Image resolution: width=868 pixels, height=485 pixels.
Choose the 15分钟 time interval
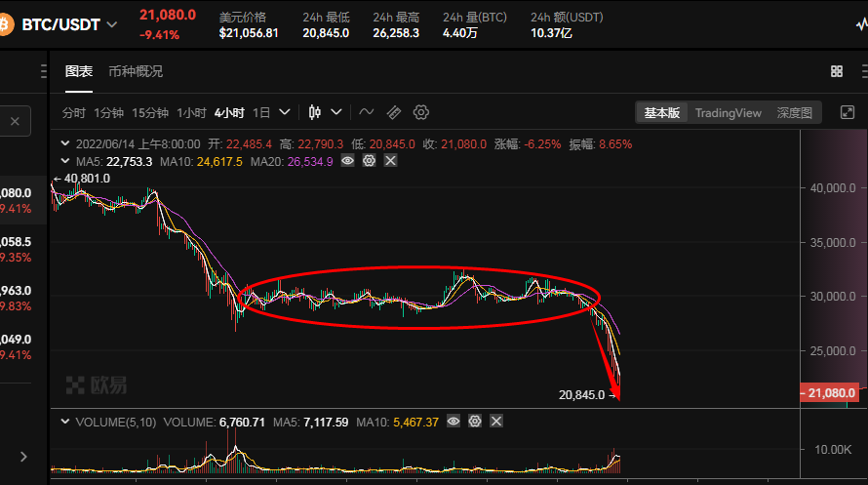pos(150,112)
